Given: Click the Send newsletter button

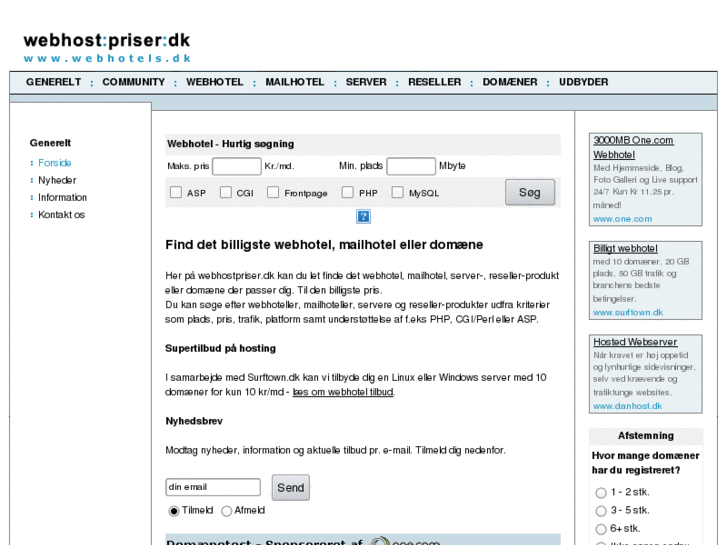Looking at the screenshot, I should click(291, 487).
